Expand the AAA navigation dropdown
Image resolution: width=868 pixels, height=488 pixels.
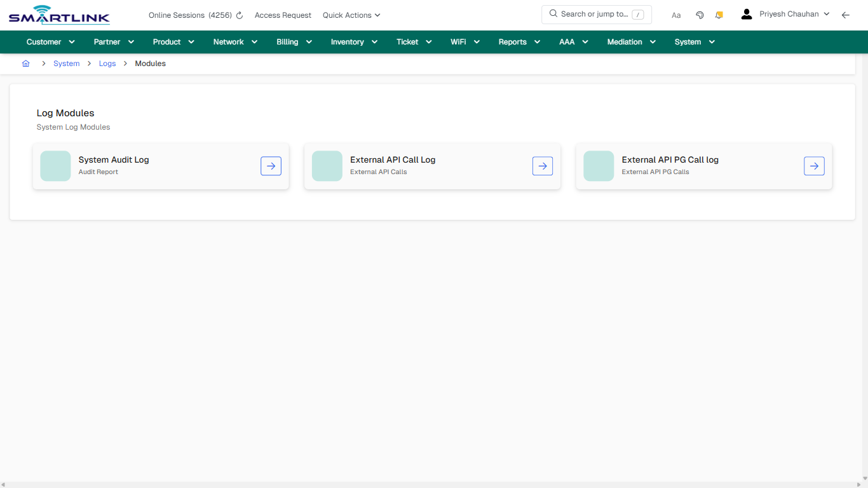pyautogui.click(x=573, y=41)
